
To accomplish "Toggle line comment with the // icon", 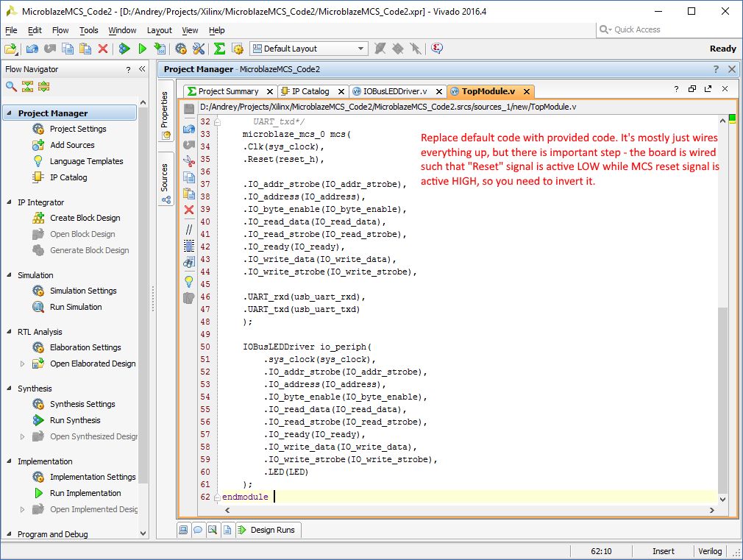I will (189, 230).
